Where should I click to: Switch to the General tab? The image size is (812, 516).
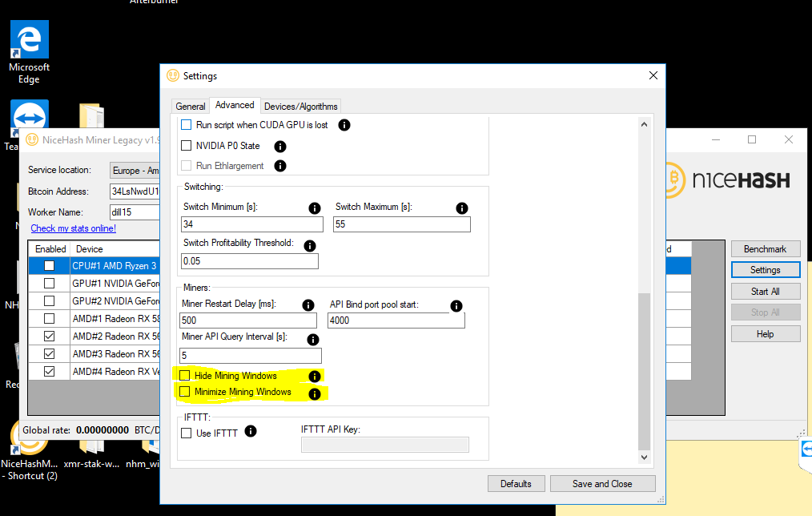point(191,105)
